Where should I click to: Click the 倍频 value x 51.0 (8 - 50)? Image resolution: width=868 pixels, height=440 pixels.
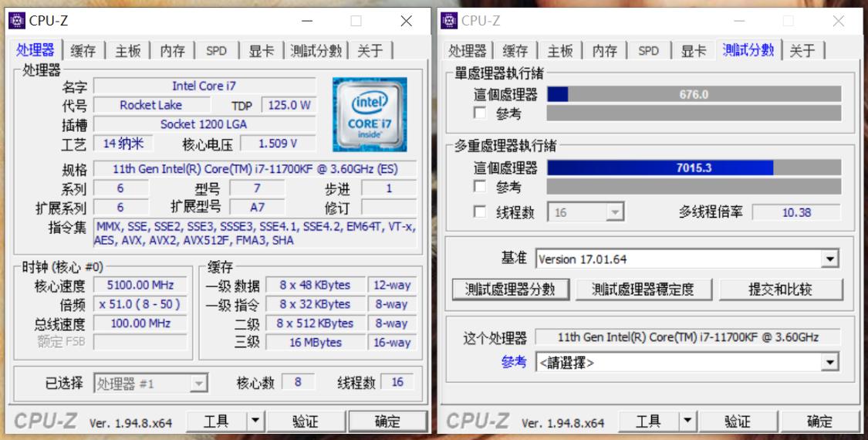pos(140,303)
